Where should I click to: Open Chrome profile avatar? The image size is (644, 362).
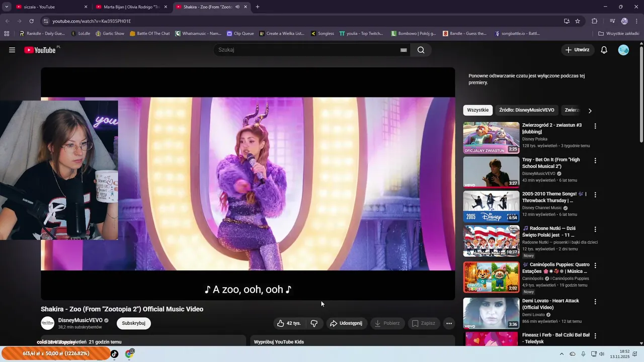coord(624,21)
